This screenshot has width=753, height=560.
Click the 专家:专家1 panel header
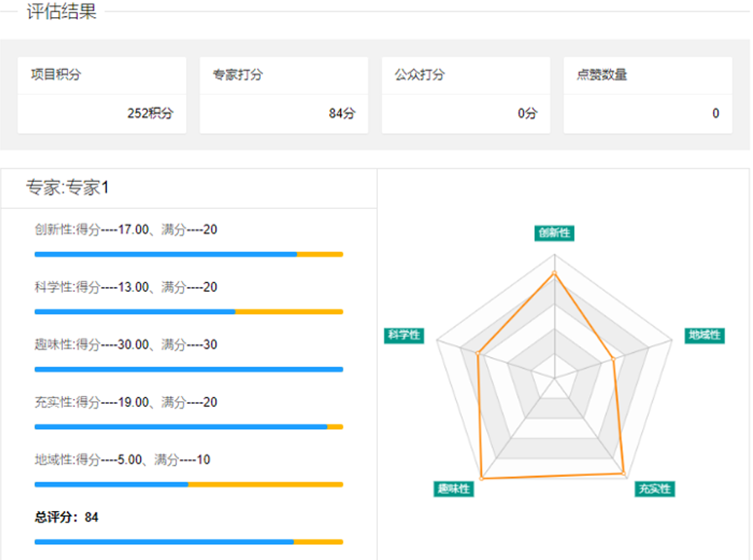coord(68,188)
